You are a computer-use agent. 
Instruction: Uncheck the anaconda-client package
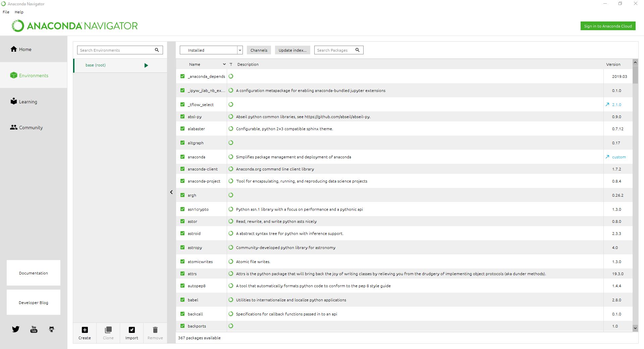tap(182, 169)
